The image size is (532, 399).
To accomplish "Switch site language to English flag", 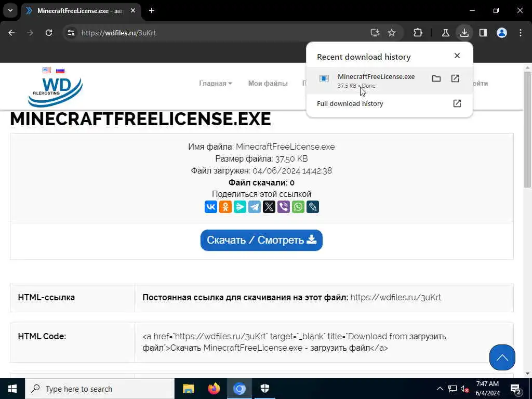I will 47,70.
